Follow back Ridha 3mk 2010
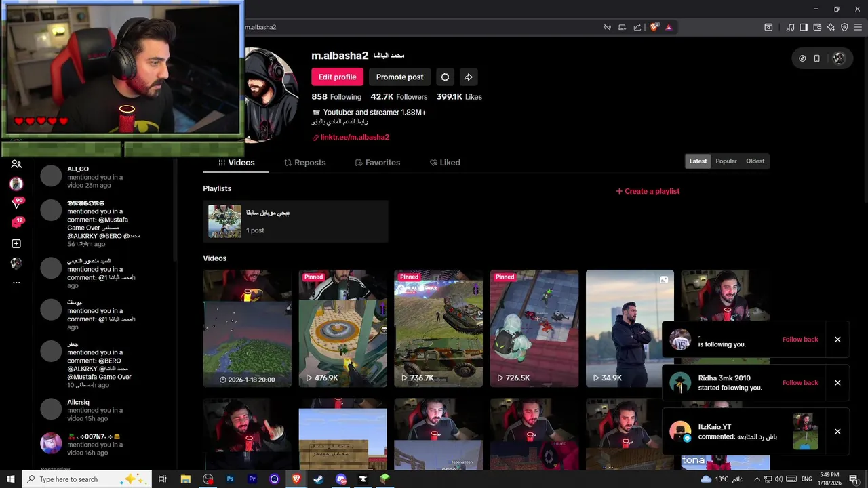The height and width of the screenshot is (488, 868). click(x=800, y=383)
